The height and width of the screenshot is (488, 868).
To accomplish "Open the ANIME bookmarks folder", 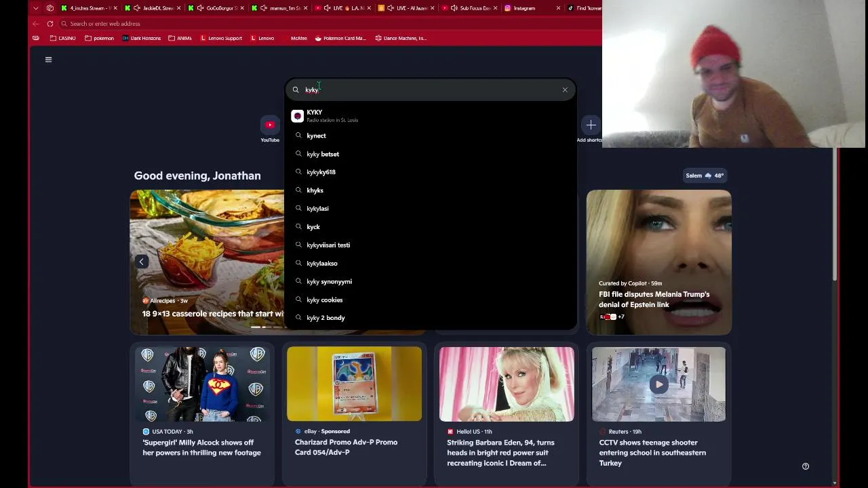I will click(x=180, y=38).
